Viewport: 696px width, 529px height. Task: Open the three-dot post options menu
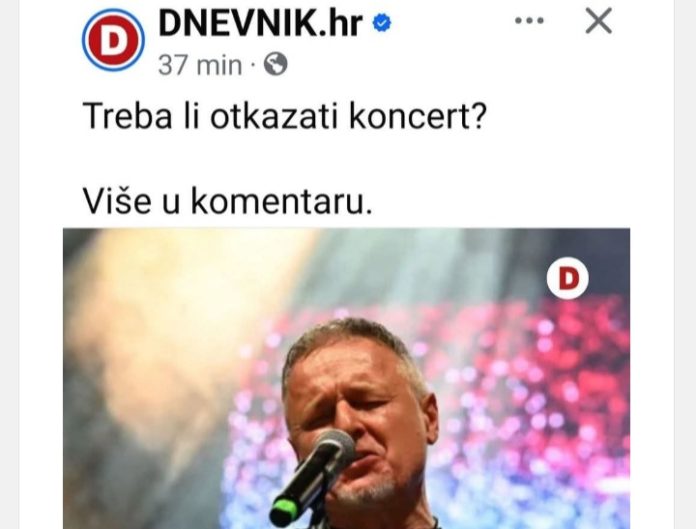529,20
